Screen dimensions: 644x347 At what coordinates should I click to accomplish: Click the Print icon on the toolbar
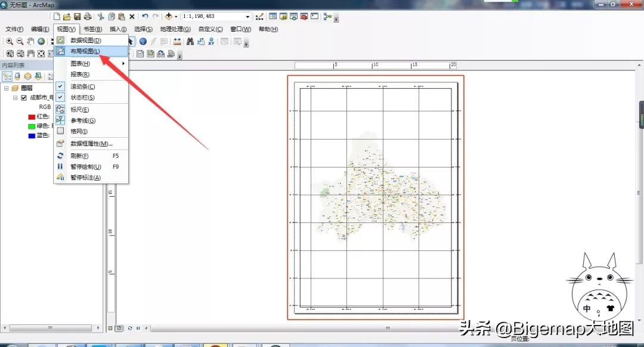pyautogui.click(x=88, y=17)
